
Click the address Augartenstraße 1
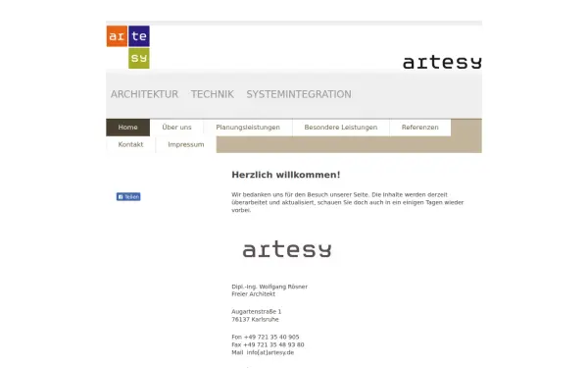(256, 312)
